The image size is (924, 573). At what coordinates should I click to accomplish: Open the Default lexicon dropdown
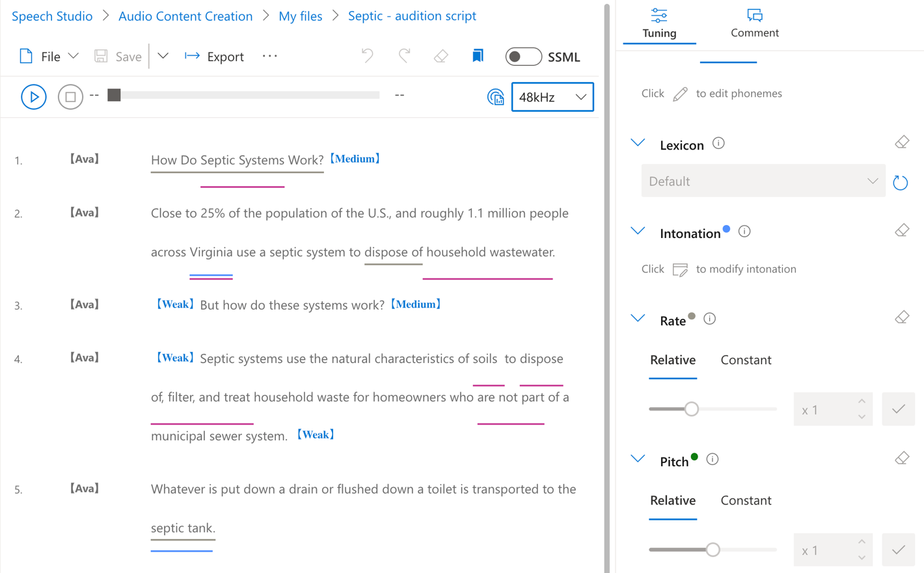click(763, 181)
